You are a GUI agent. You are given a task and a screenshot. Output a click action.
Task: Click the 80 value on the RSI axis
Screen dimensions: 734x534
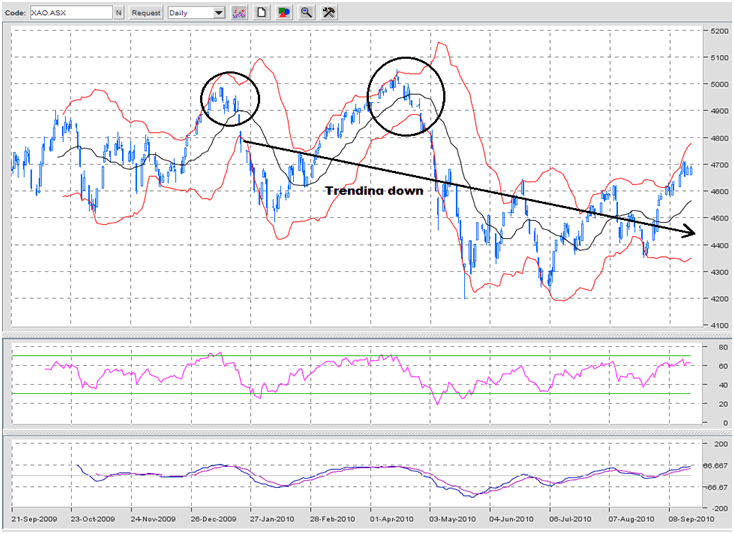(x=723, y=347)
